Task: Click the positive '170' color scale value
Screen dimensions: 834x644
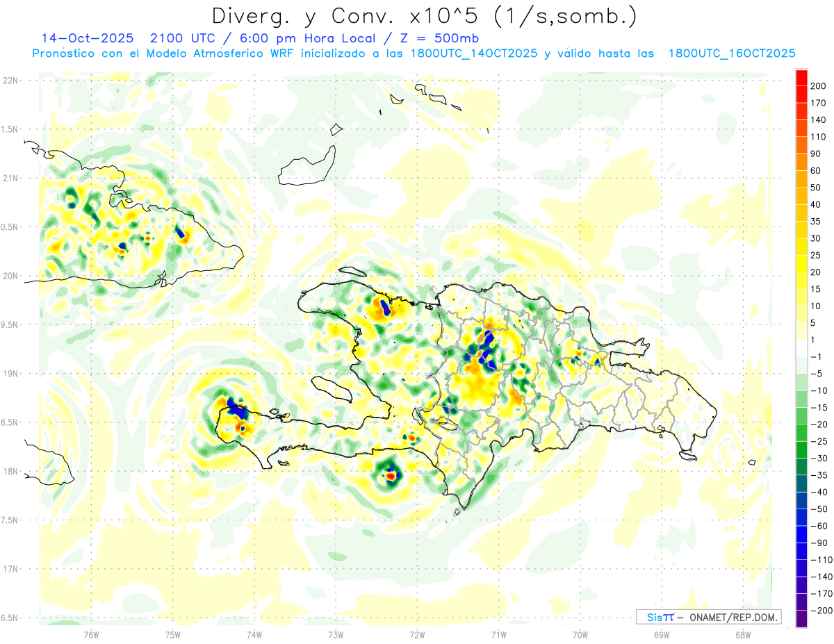Action: click(x=817, y=103)
